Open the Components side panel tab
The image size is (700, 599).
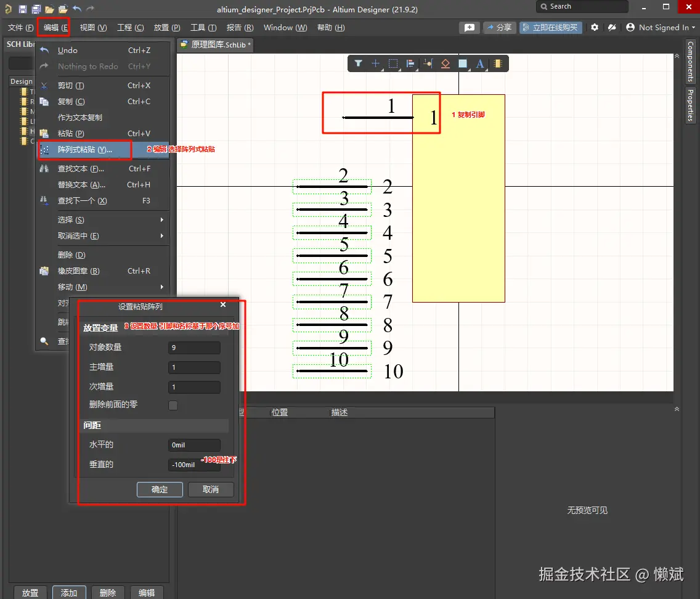click(690, 62)
